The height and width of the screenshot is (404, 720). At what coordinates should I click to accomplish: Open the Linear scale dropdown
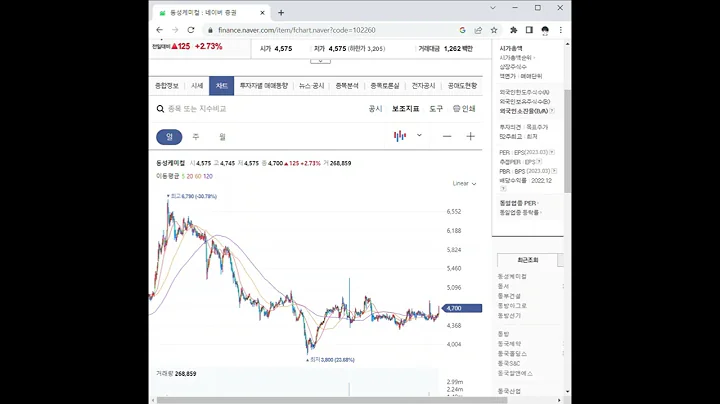[x=464, y=184]
